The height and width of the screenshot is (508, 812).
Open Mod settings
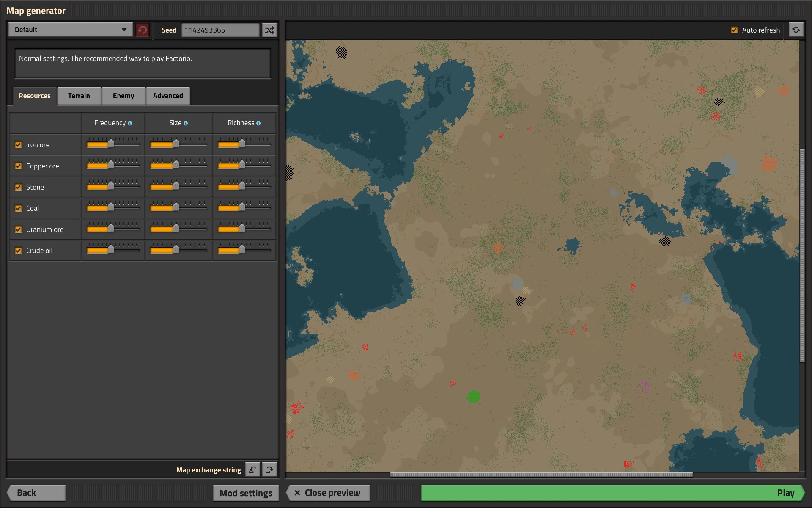(x=246, y=493)
